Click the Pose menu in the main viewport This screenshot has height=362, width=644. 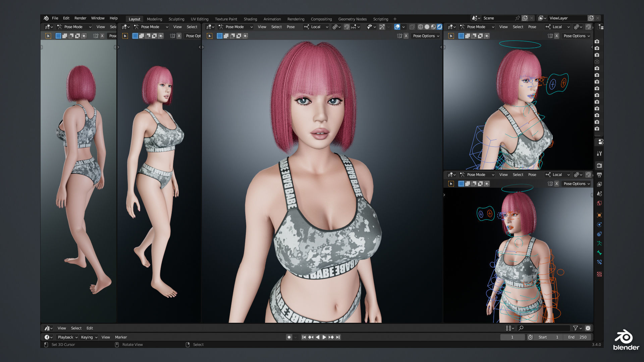click(x=290, y=27)
